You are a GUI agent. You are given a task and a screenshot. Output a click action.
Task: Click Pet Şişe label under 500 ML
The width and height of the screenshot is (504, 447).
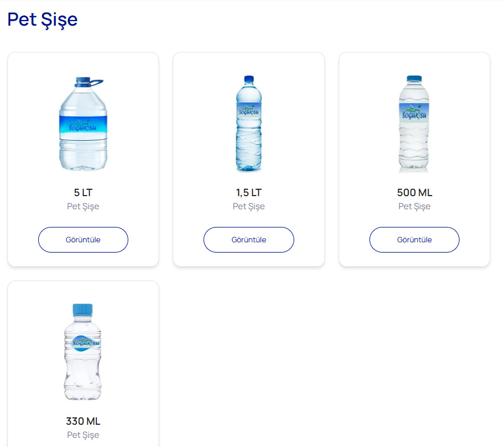pos(414,206)
